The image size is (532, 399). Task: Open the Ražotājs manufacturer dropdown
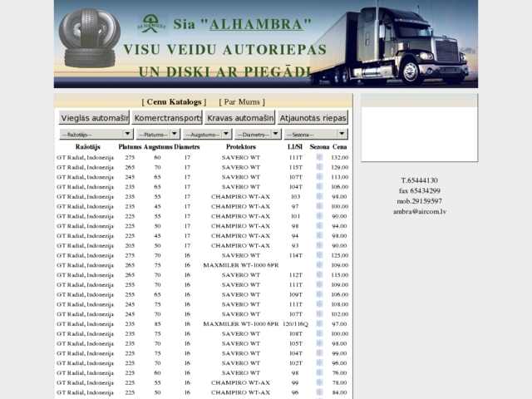click(x=96, y=135)
